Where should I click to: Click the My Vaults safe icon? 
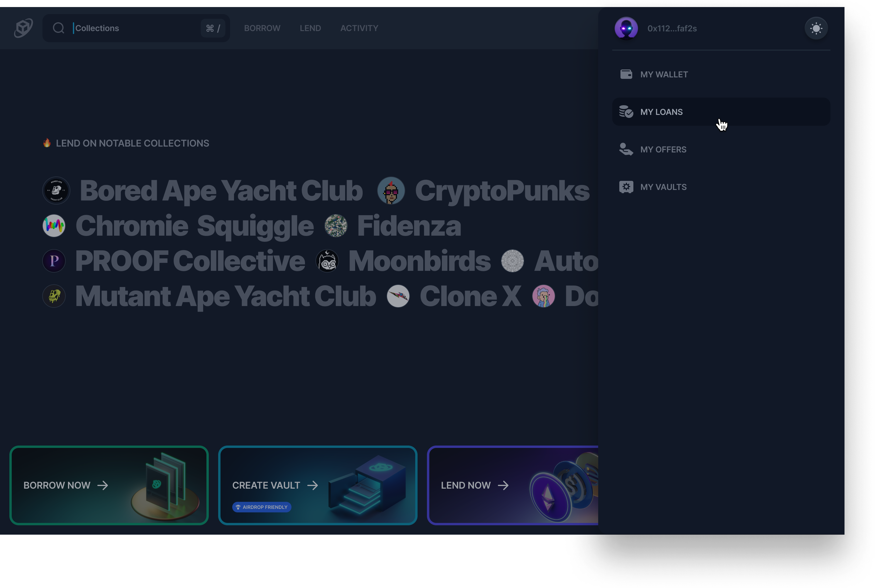[626, 187]
